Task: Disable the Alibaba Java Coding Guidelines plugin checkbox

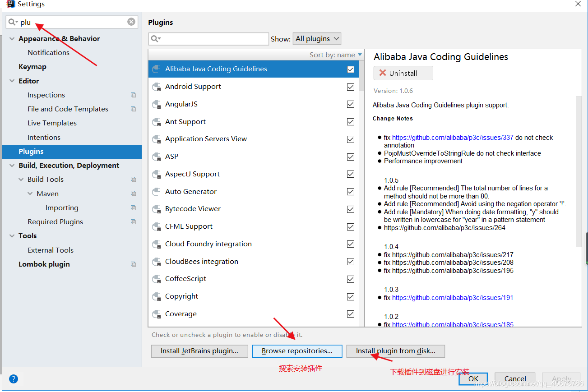Action: click(x=351, y=69)
